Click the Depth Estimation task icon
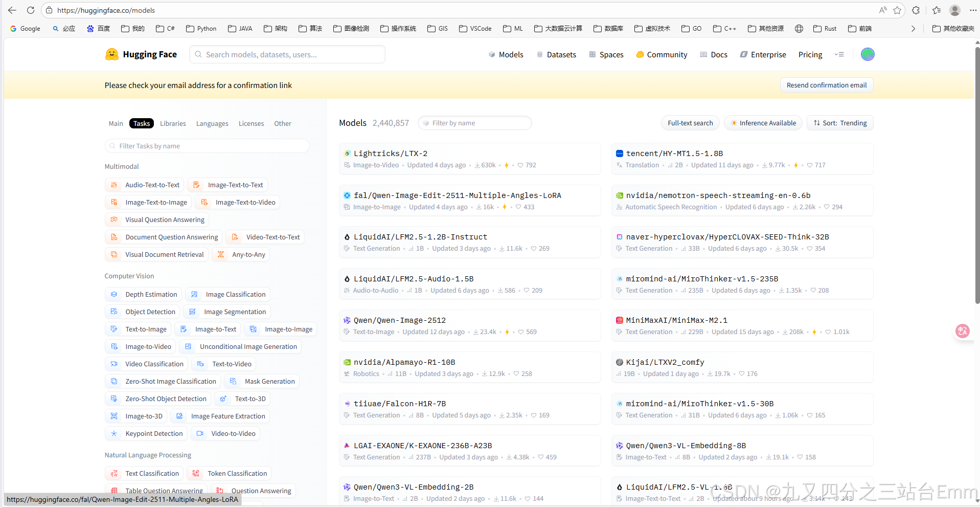The width and height of the screenshot is (980, 508). pos(115,295)
